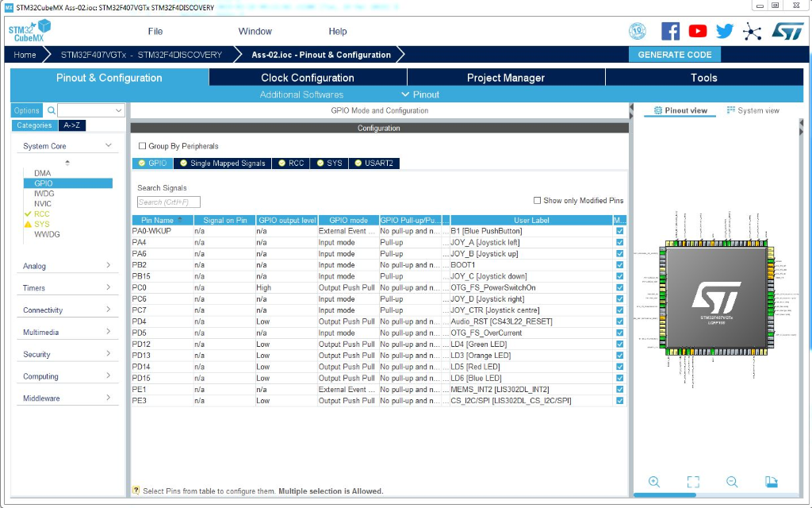Select IWDG in System Core list

44,194
